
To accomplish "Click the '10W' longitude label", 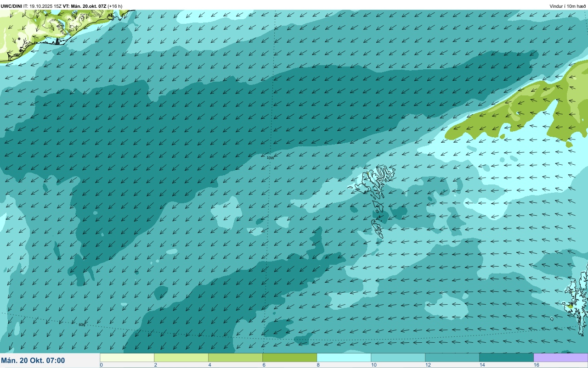I will (x=270, y=157).
